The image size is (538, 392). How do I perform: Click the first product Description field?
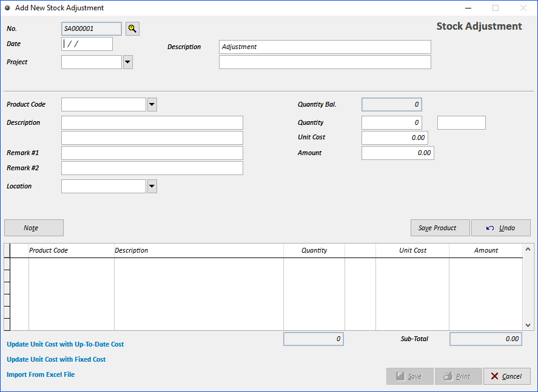[x=152, y=122]
